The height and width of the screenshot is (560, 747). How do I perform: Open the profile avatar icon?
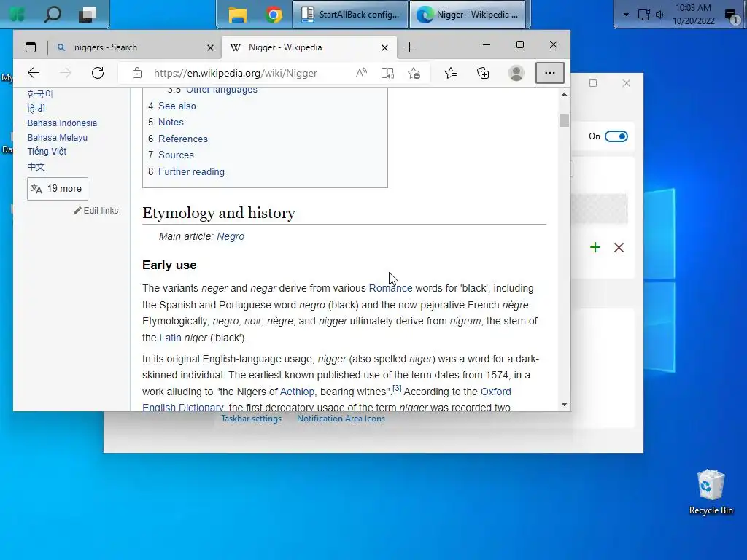tap(516, 73)
